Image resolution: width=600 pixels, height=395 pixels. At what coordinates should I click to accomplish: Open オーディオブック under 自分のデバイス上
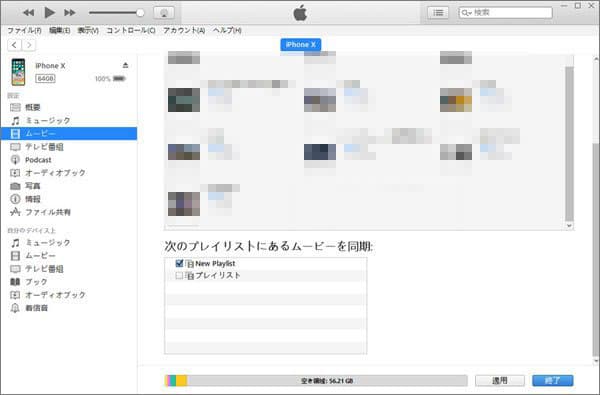[69, 295]
